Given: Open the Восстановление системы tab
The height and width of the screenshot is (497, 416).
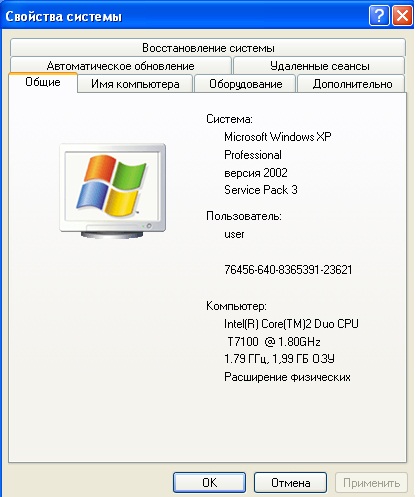Looking at the screenshot, I should pos(208,48).
